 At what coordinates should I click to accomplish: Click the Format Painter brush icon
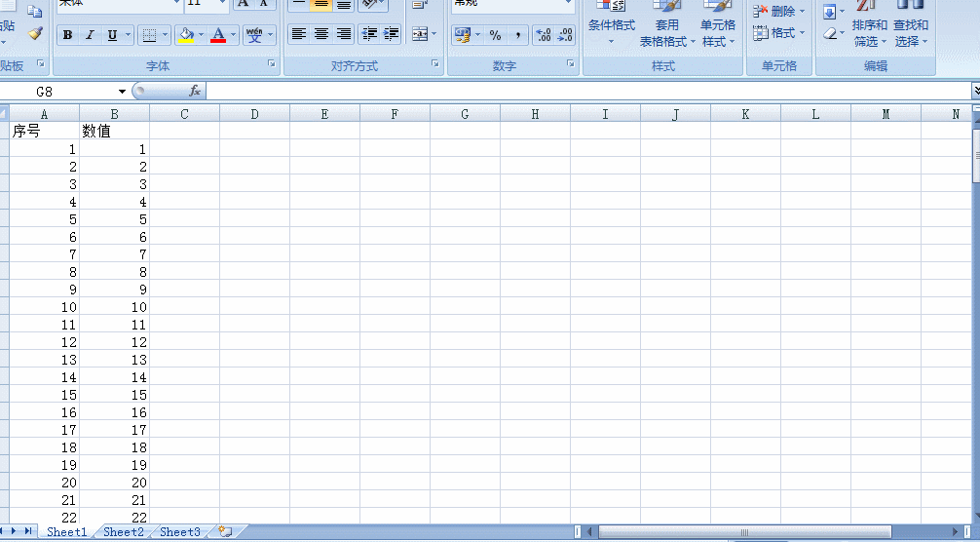tap(36, 33)
